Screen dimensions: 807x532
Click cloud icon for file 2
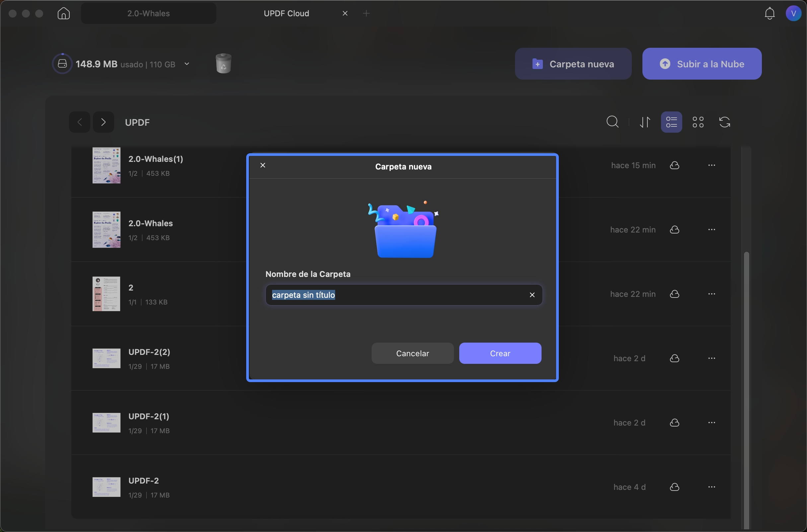(x=674, y=294)
